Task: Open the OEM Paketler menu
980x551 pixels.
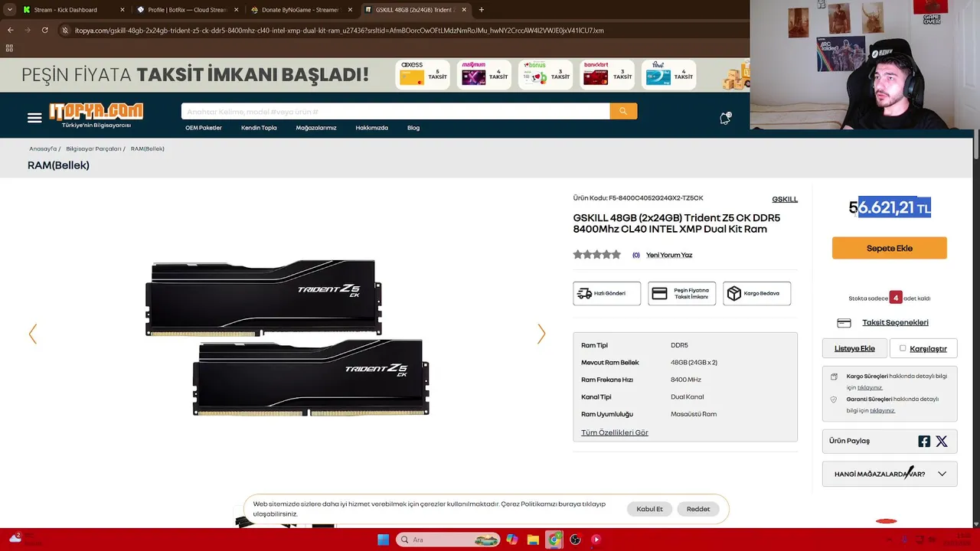Action: click(x=204, y=128)
